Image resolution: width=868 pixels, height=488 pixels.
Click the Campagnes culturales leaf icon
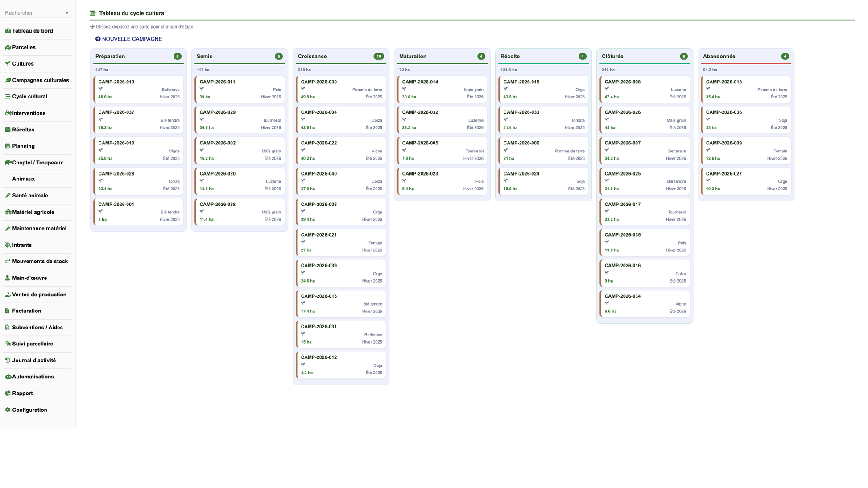(x=8, y=80)
